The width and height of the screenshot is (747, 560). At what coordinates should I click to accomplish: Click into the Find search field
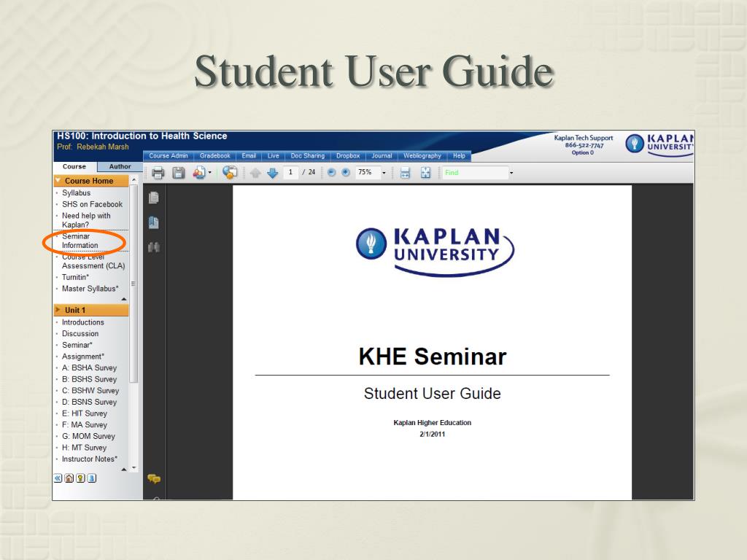(x=475, y=172)
